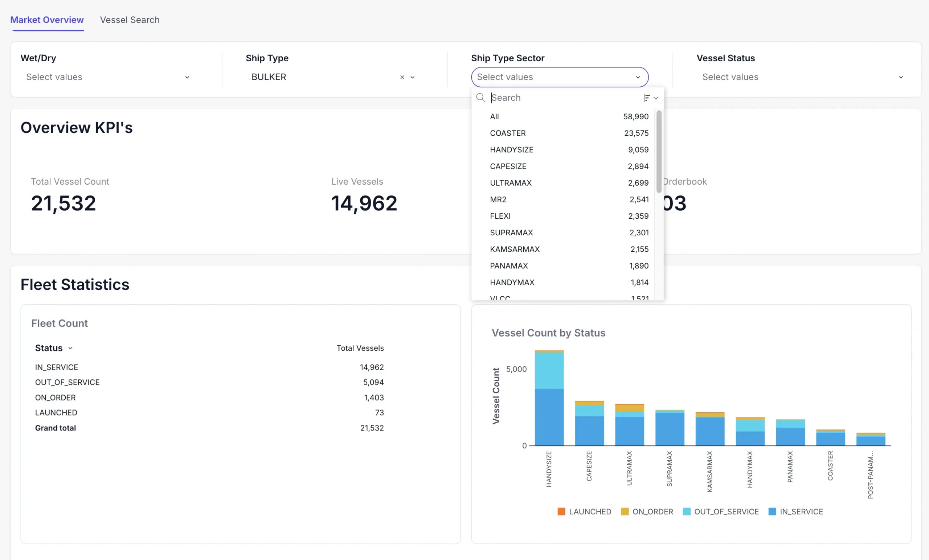The width and height of the screenshot is (929, 560).
Task: Select All option in sector list
Action: tap(563, 116)
